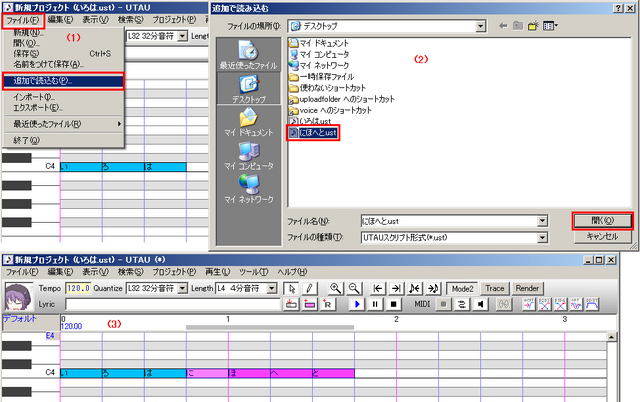Image resolution: width=640 pixels, height=402 pixels.
Task: Open the view menu icon in dialog
Action: coord(550,26)
